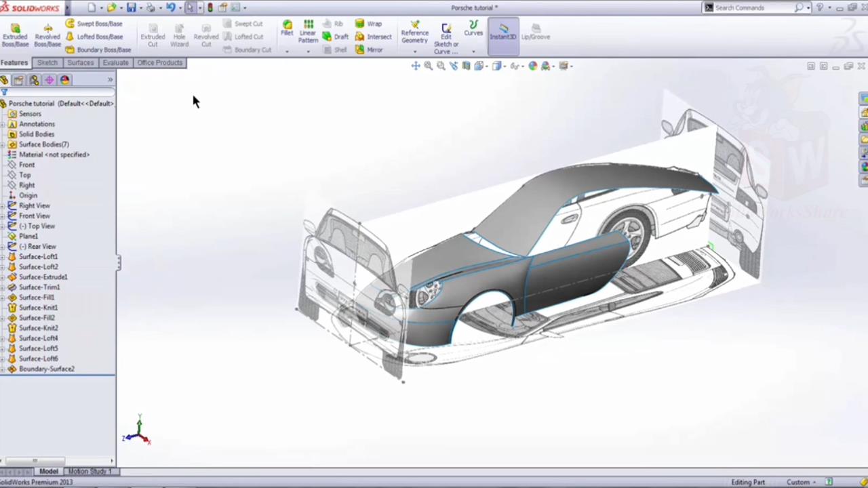Select the Linear Pattern tool
The width and height of the screenshot is (868, 488).
pos(308,32)
